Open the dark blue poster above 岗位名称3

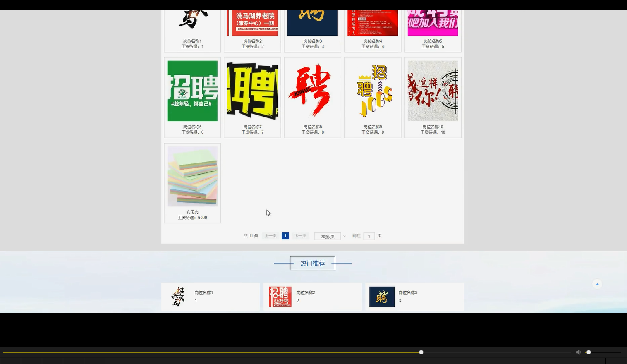[313, 23]
